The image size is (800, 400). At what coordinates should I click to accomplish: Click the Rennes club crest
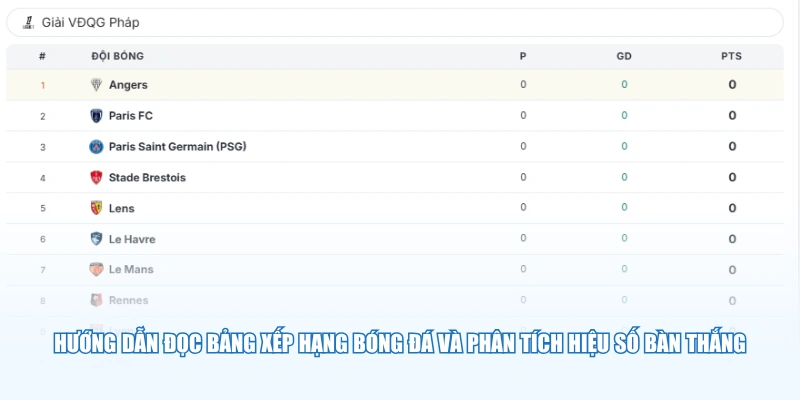click(96, 301)
